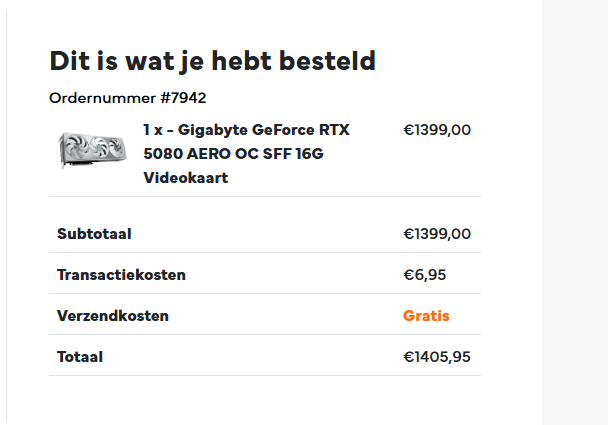Click the Ordernummer label text
Viewport: 608px width, 425px height.
tap(103, 98)
